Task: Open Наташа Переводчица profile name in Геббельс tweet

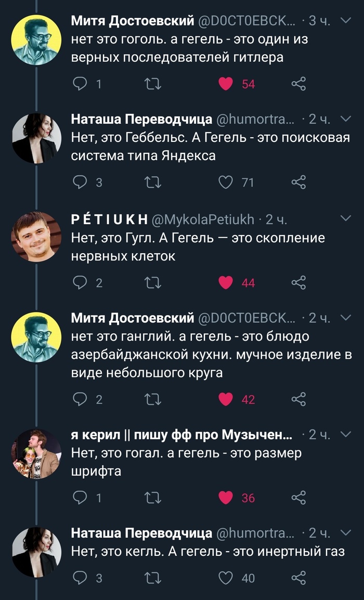Action: point(141,120)
